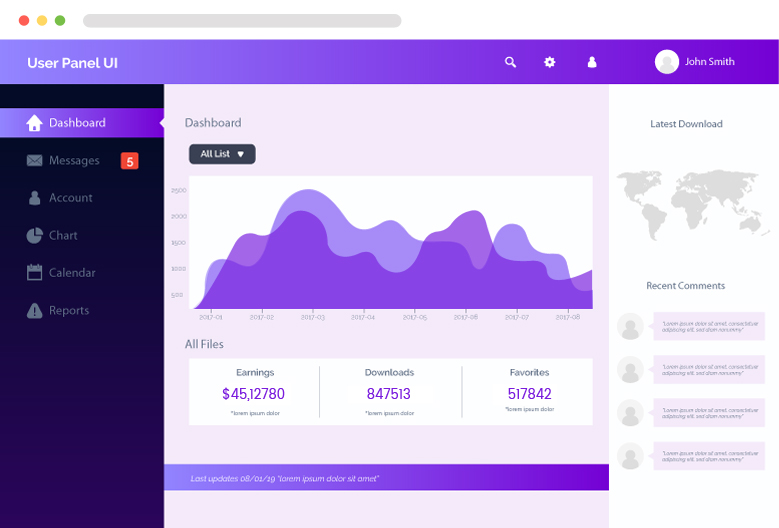Open settings via the gear icon
This screenshot has width=779, height=528.
point(549,62)
